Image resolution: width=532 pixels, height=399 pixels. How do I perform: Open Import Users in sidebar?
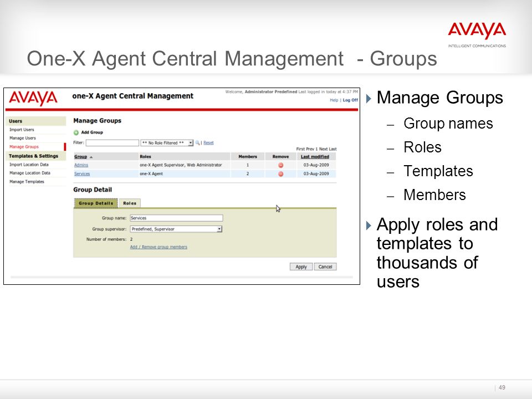tap(22, 130)
